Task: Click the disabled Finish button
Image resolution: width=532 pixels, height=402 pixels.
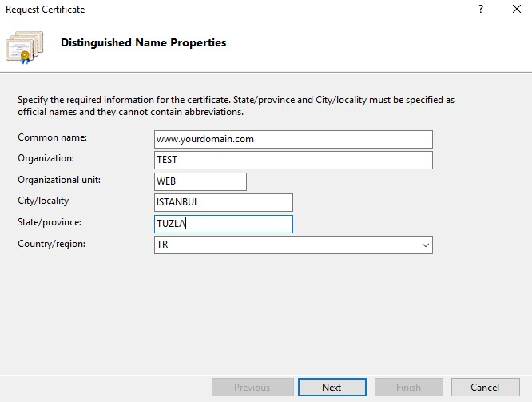Action: (x=409, y=388)
